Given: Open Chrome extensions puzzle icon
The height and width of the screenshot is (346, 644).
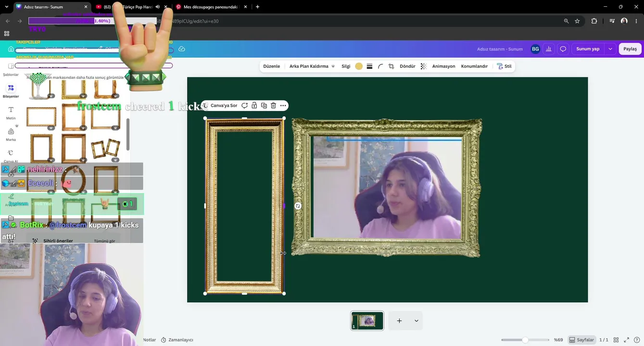Looking at the screenshot, I should pos(594,21).
